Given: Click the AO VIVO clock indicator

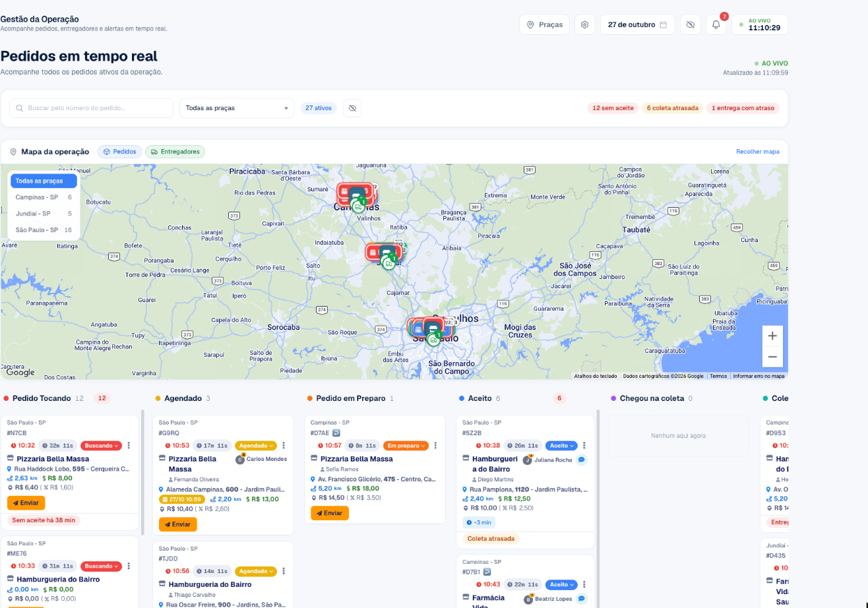Looking at the screenshot, I should click(760, 24).
